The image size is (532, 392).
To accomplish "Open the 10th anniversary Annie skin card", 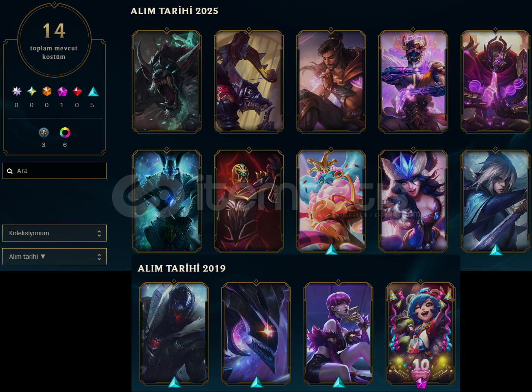I will (421, 333).
